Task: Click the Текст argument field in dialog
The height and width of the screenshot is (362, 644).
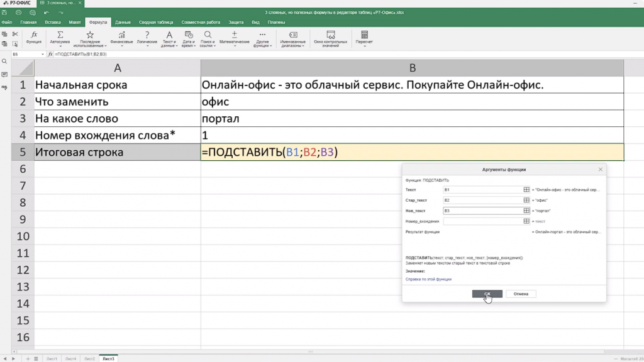Action: (x=482, y=190)
